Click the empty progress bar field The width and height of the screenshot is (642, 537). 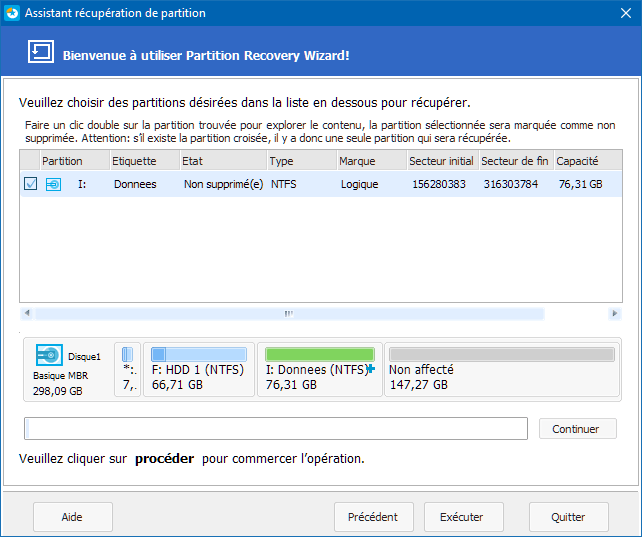click(276, 429)
